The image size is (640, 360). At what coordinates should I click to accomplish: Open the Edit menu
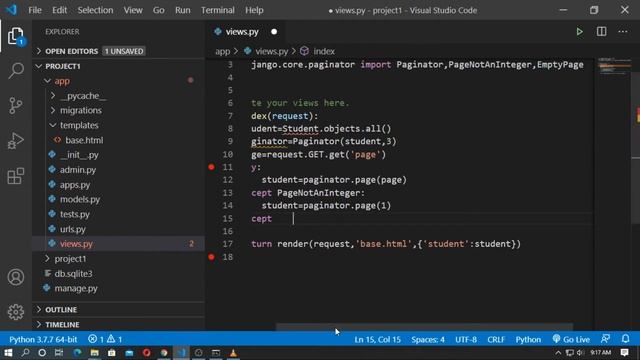pos(59,10)
